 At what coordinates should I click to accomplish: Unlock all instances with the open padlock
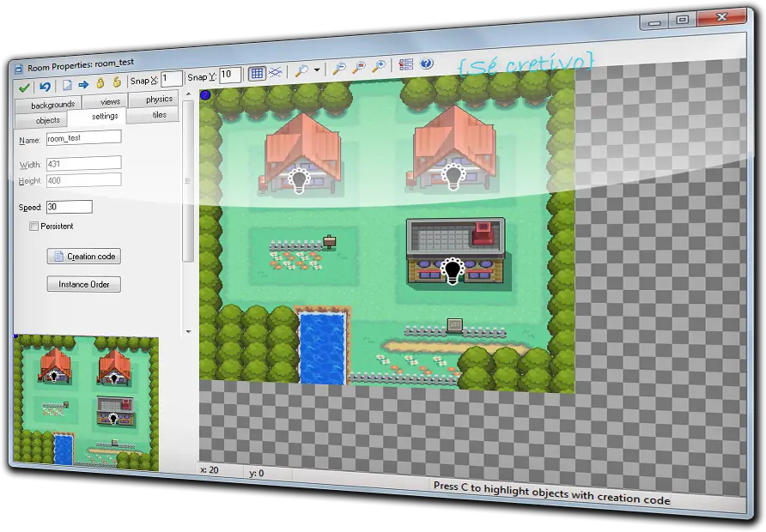click(117, 82)
